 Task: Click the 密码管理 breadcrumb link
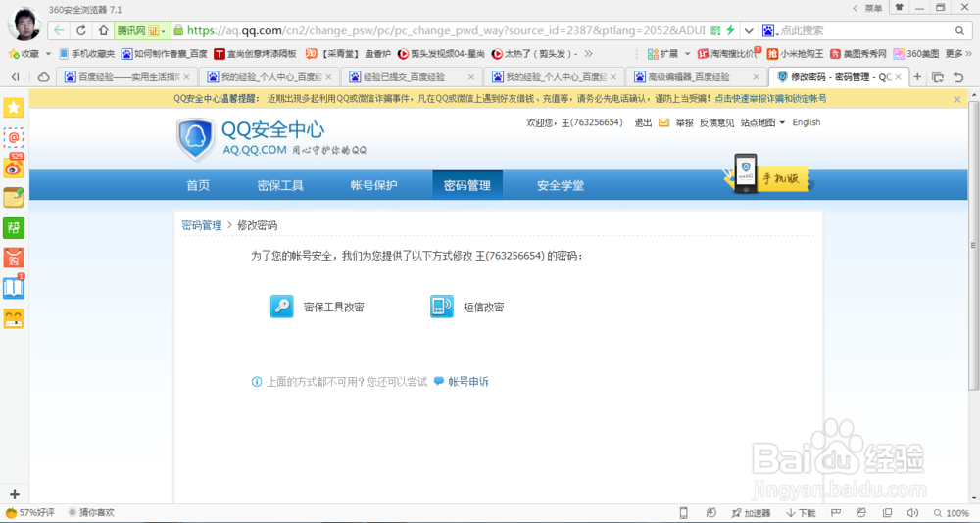[202, 225]
